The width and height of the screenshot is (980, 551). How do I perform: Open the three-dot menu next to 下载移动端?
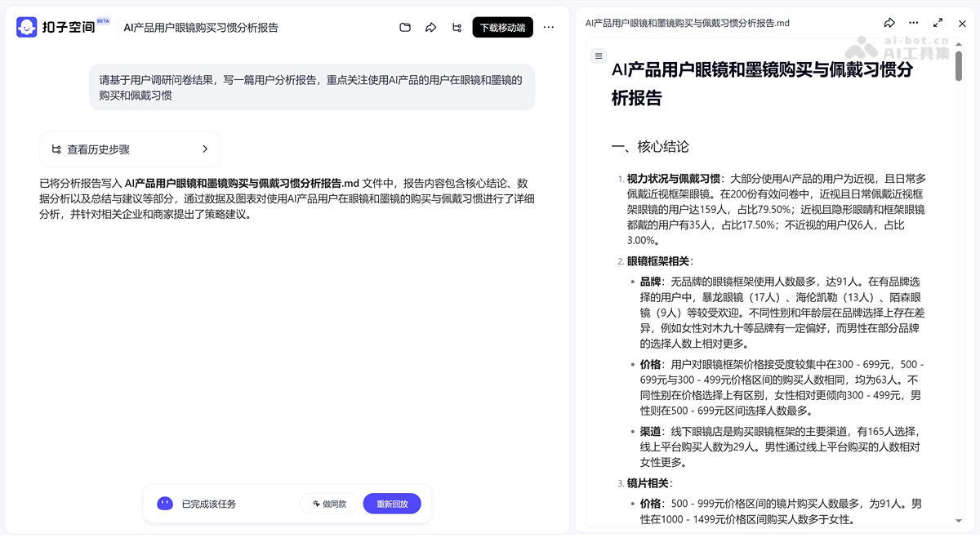pos(549,28)
